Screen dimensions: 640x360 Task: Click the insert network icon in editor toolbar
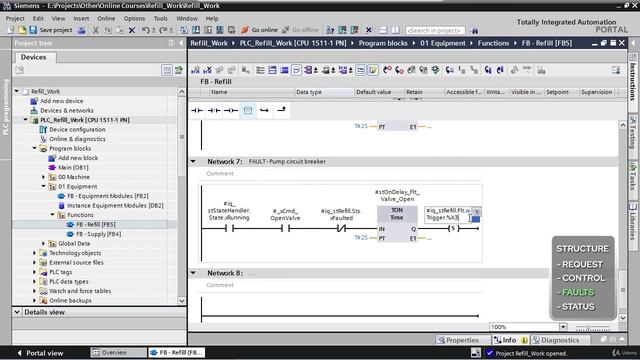click(x=196, y=70)
